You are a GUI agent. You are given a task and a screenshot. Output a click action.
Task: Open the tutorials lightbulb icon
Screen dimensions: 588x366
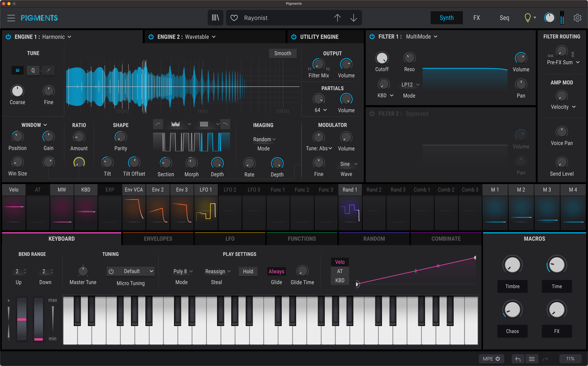(527, 18)
